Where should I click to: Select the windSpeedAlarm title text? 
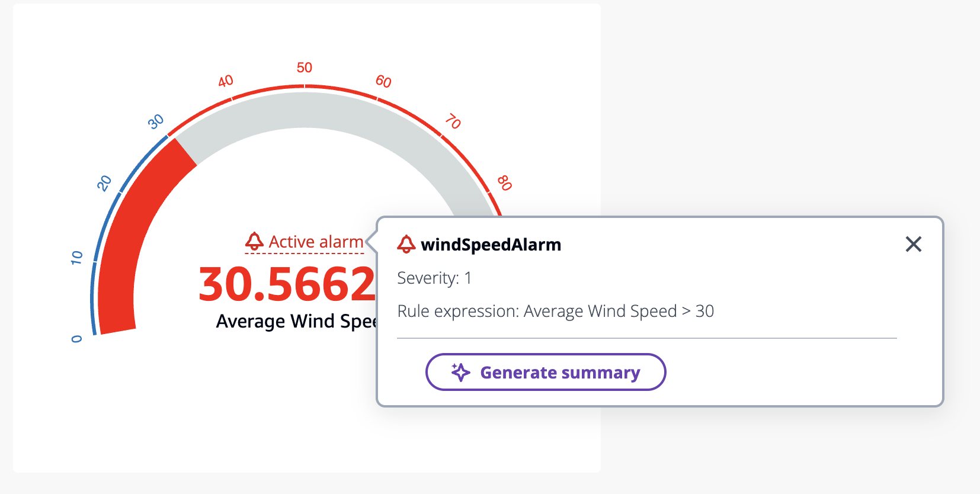[x=491, y=245]
